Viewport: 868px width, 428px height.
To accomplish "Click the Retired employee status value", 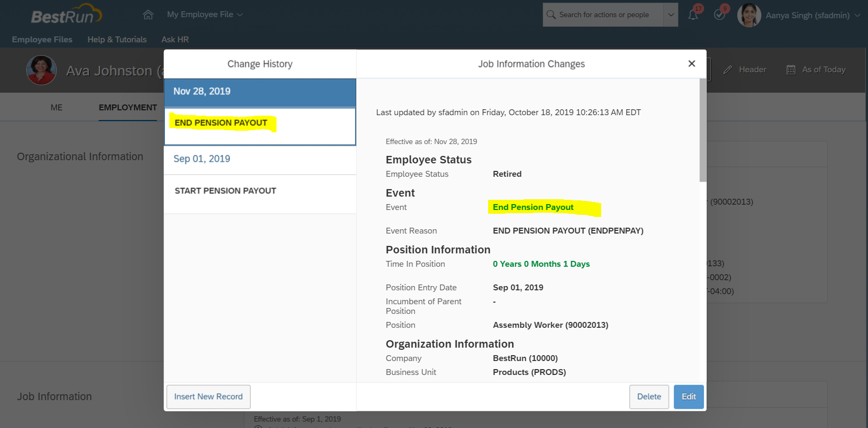I will click(x=507, y=174).
